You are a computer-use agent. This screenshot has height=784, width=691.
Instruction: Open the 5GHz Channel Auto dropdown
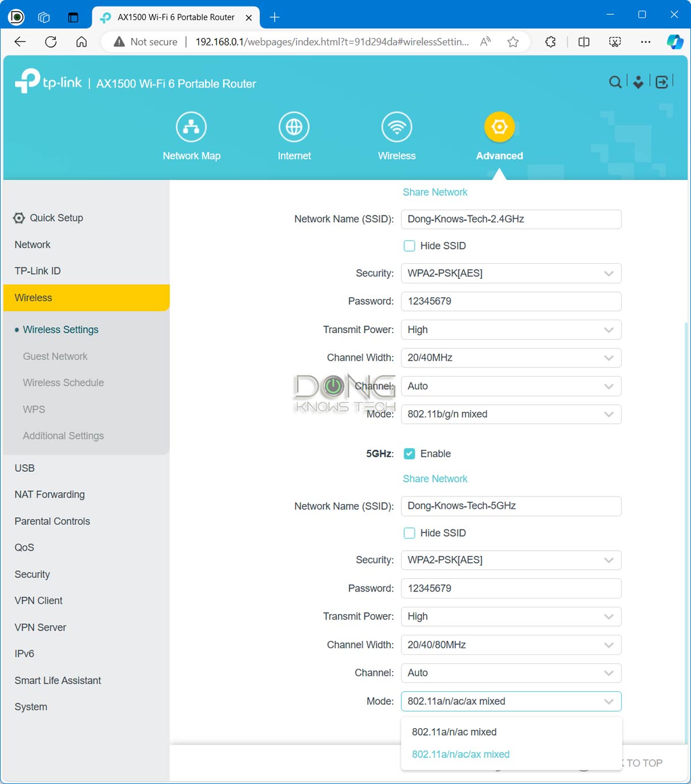click(511, 673)
